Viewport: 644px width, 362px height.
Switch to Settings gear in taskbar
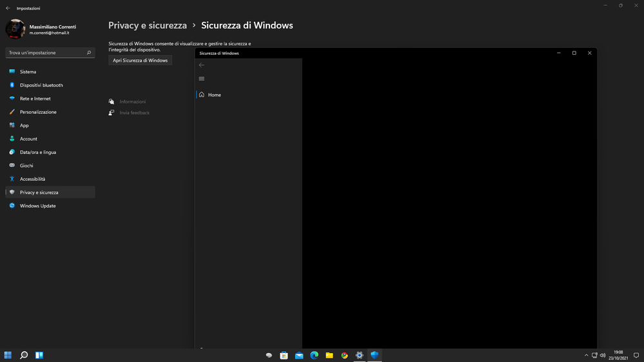tap(359, 355)
